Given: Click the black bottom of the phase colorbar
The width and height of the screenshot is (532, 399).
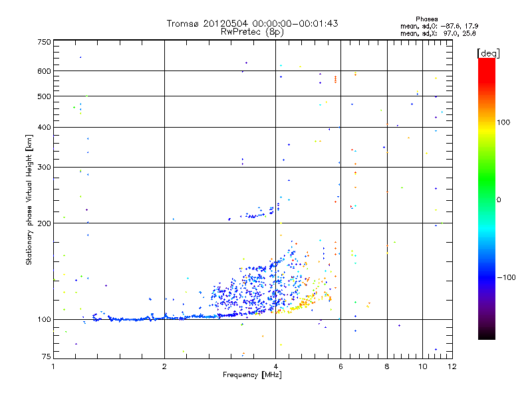Looking at the screenshot, I should pyautogui.click(x=487, y=334).
